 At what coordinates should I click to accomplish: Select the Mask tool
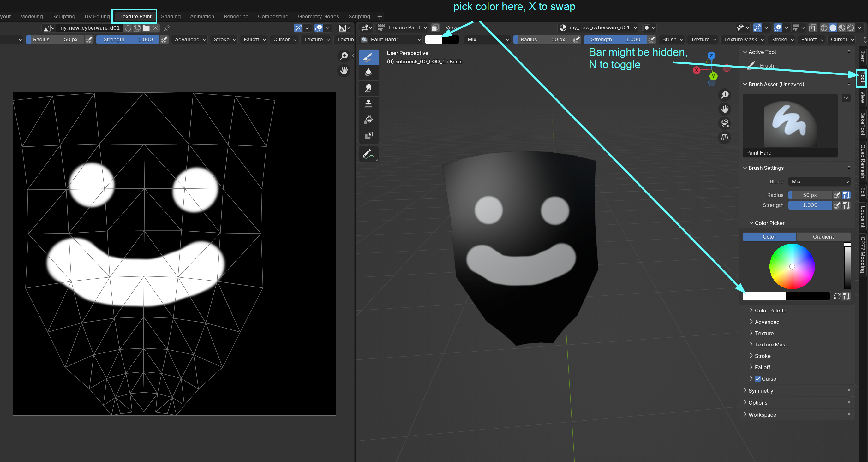[x=368, y=135]
